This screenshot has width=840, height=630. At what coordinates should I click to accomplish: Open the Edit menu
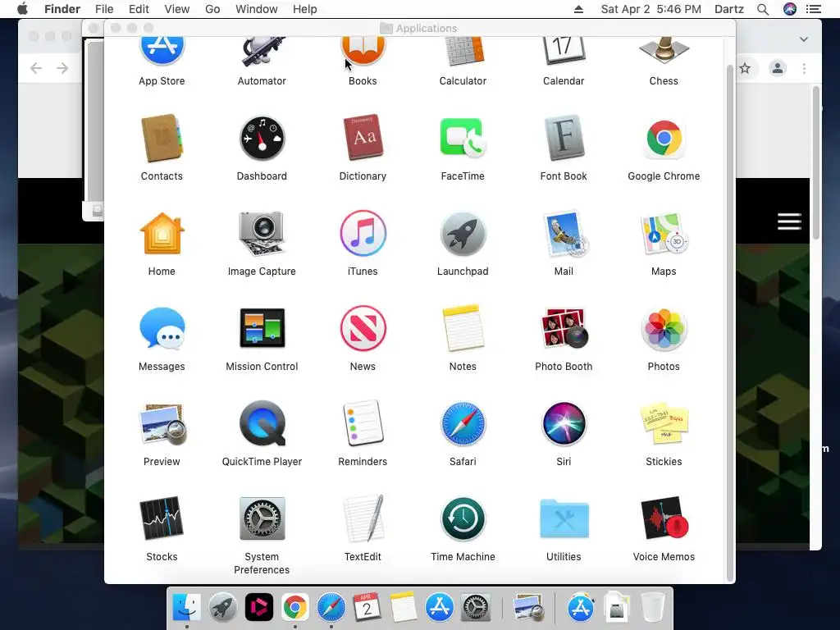(139, 9)
